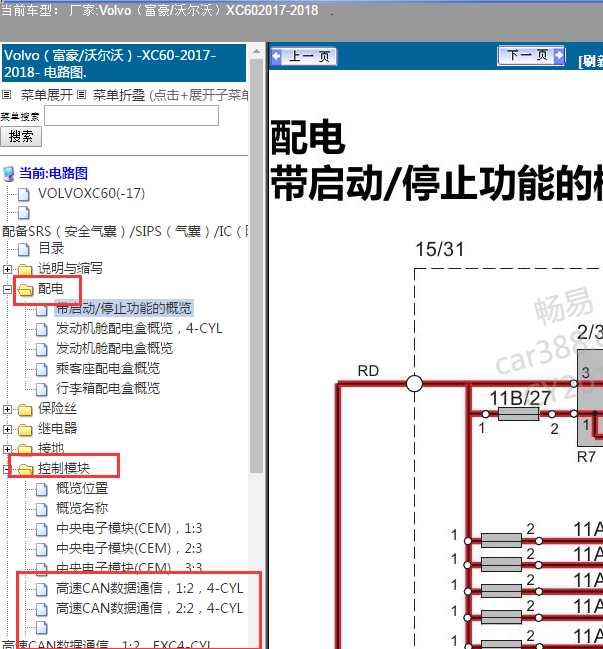Open the 目录 tree item
This screenshot has width=603, height=649.
(x=51, y=248)
